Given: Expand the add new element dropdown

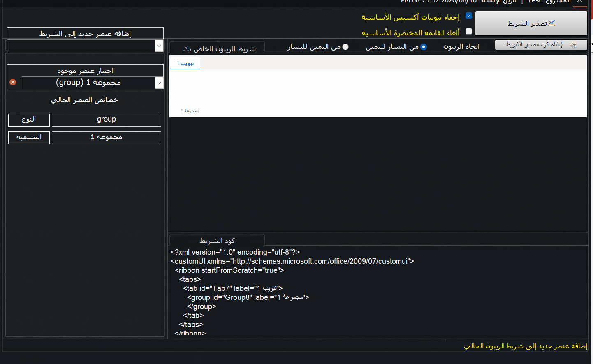Looking at the screenshot, I should point(159,46).
